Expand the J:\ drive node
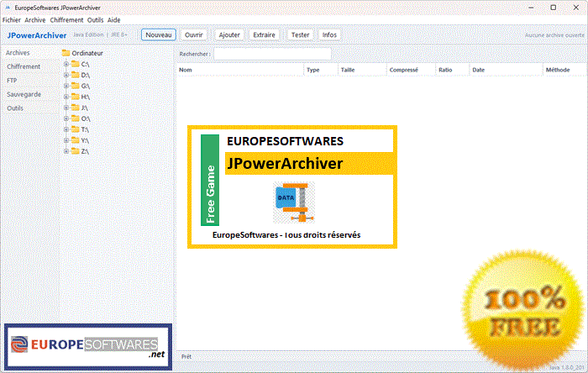 66,108
